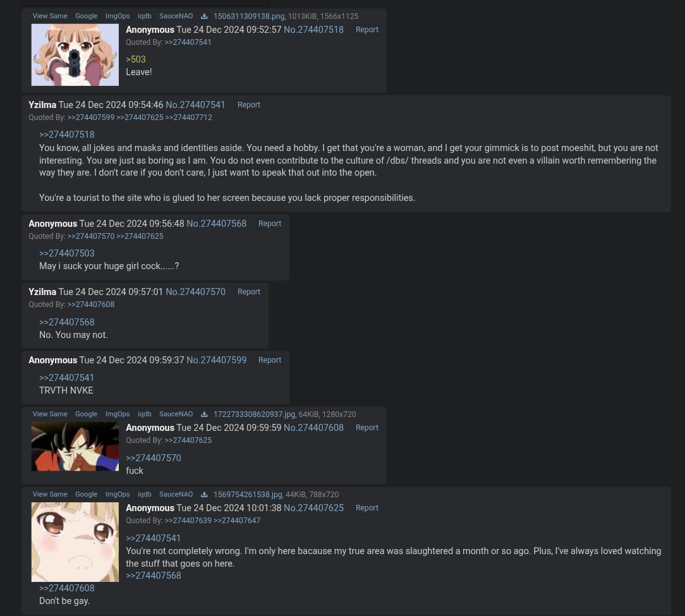Click download icon beside 1569754261538.jpg

point(204,495)
